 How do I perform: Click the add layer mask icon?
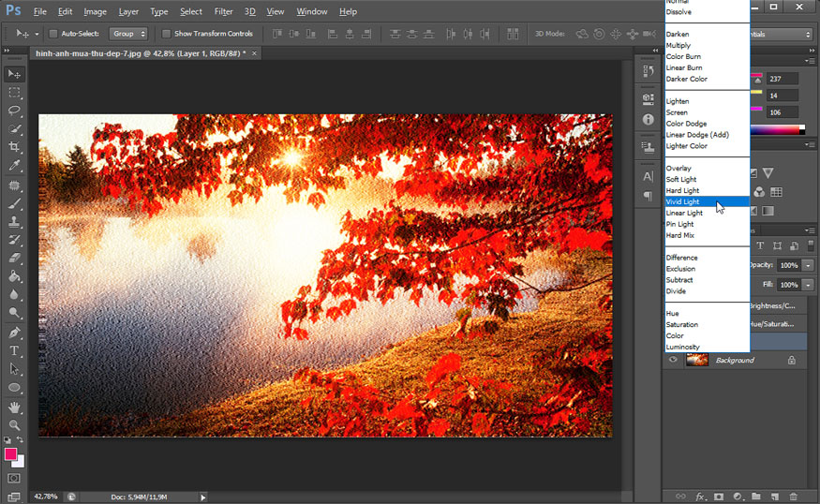click(x=719, y=497)
